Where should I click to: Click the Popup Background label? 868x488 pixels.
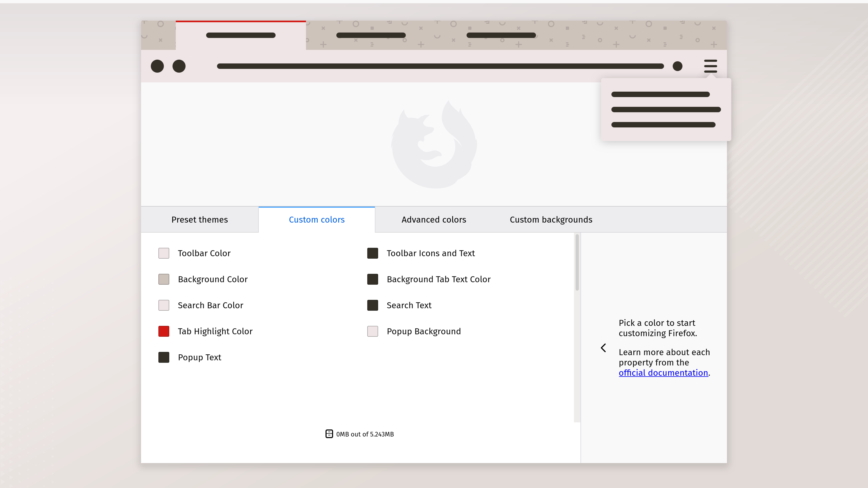423,331
